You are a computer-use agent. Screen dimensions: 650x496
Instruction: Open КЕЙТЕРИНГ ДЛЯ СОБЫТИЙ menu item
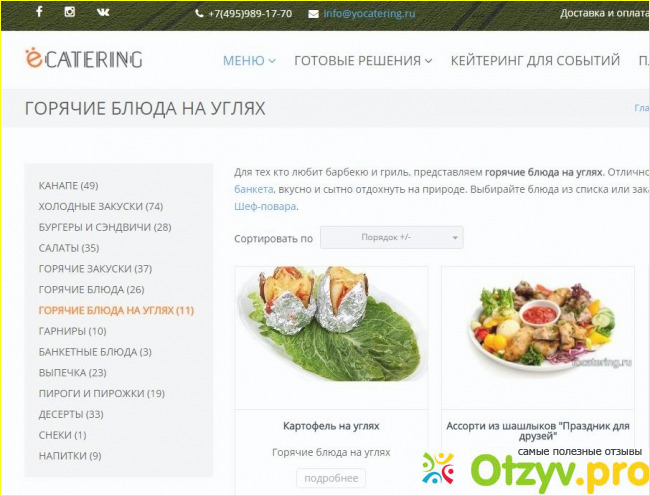[x=535, y=61]
